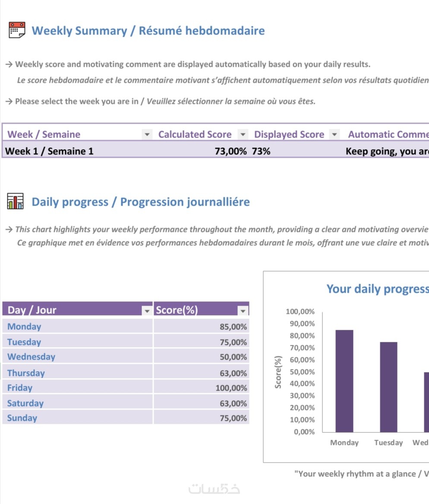Expand the Calculated Score filter arrow
This screenshot has width=429, height=504.
[243, 135]
